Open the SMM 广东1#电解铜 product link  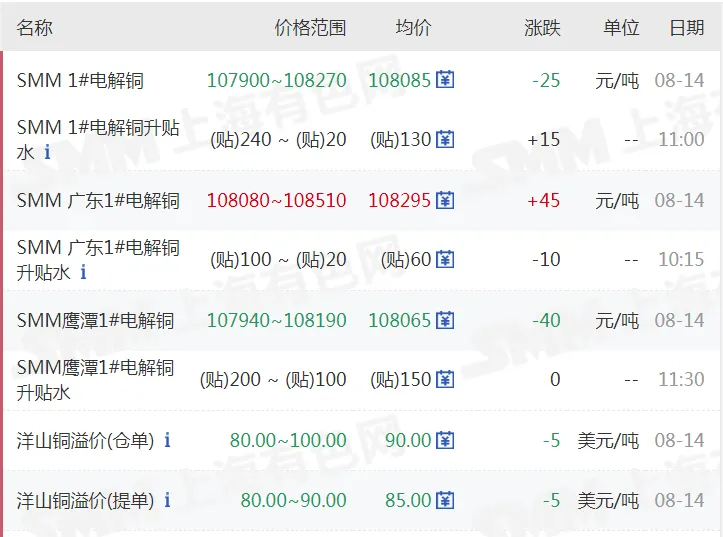pos(98,201)
